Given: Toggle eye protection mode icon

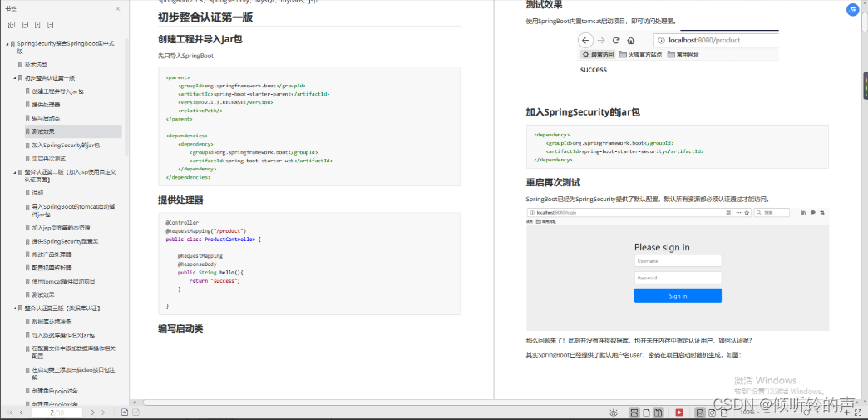Looking at the screenshot, I should [x=614, y=413].
